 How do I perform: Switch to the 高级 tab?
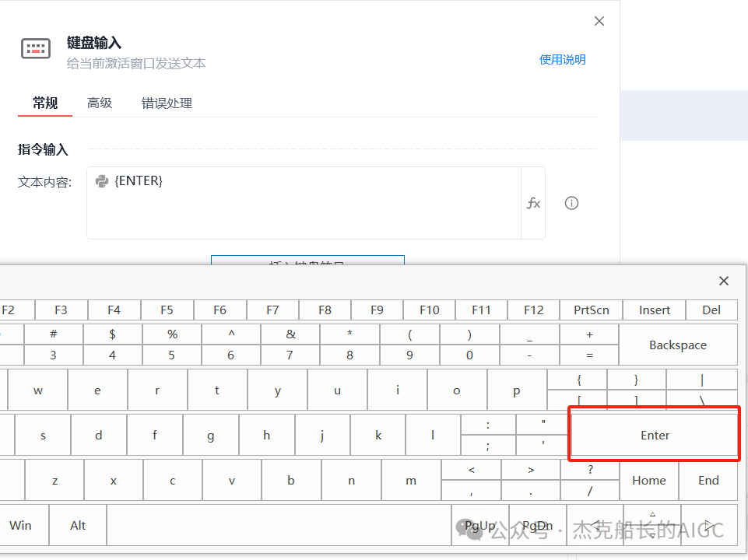coord(99,103)
